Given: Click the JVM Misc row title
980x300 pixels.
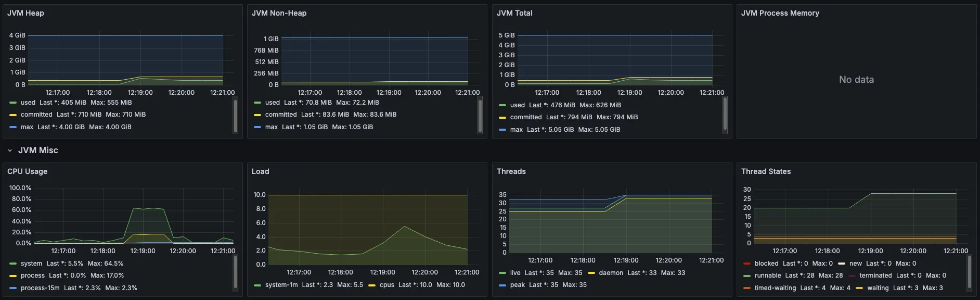Looking at the screenshot, I should coord(38,151).
